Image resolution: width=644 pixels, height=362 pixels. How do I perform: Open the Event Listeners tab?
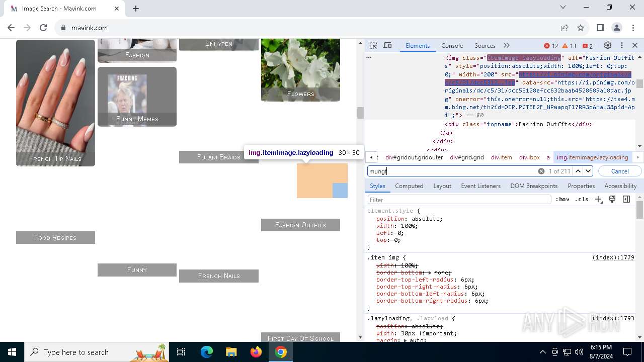pos(480,186)
